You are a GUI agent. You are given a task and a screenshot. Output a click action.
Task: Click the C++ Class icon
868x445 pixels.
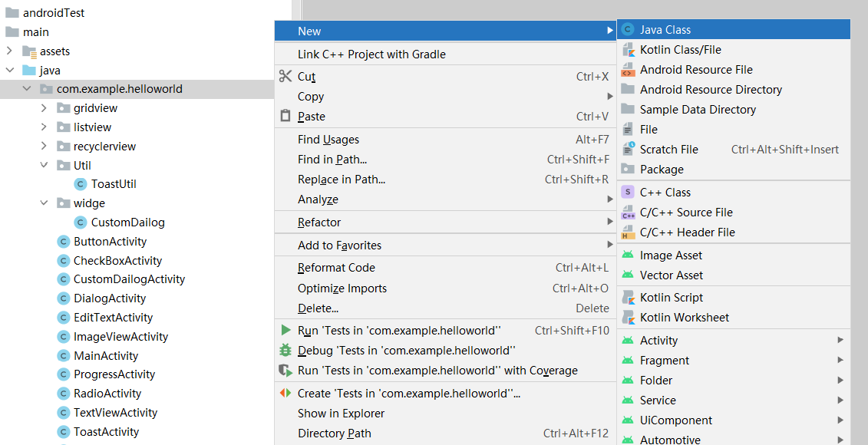628,193
